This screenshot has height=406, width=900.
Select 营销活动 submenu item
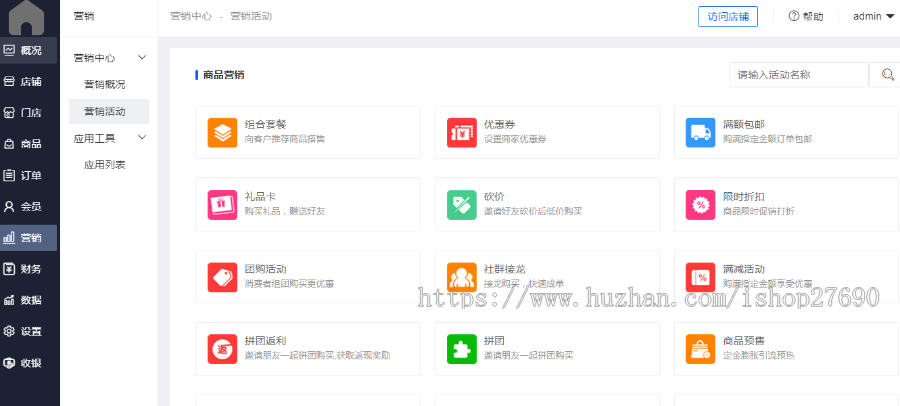[x=109, y=111]
